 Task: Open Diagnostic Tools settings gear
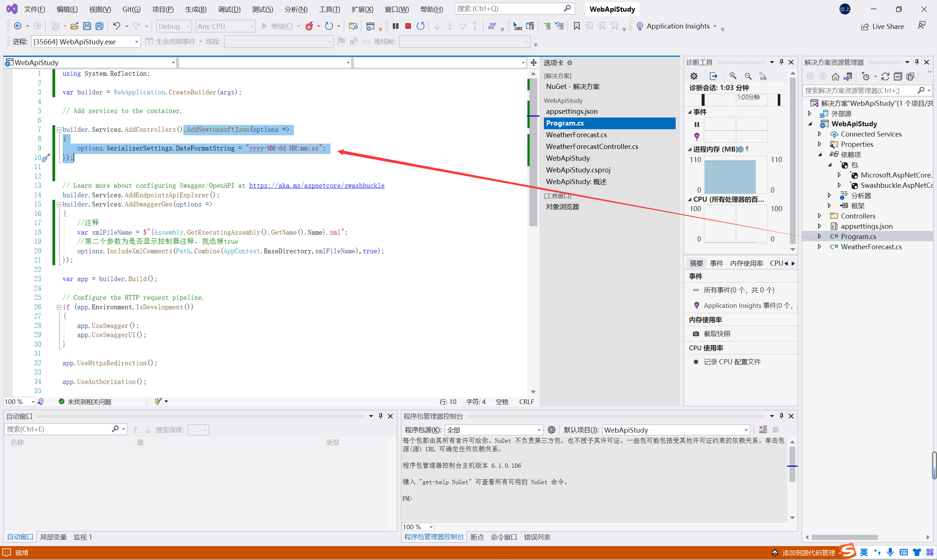[694, 76]
